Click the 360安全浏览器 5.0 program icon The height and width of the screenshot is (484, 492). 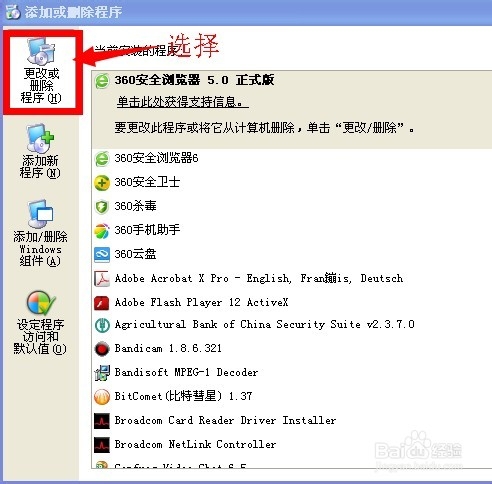[102, 81]
